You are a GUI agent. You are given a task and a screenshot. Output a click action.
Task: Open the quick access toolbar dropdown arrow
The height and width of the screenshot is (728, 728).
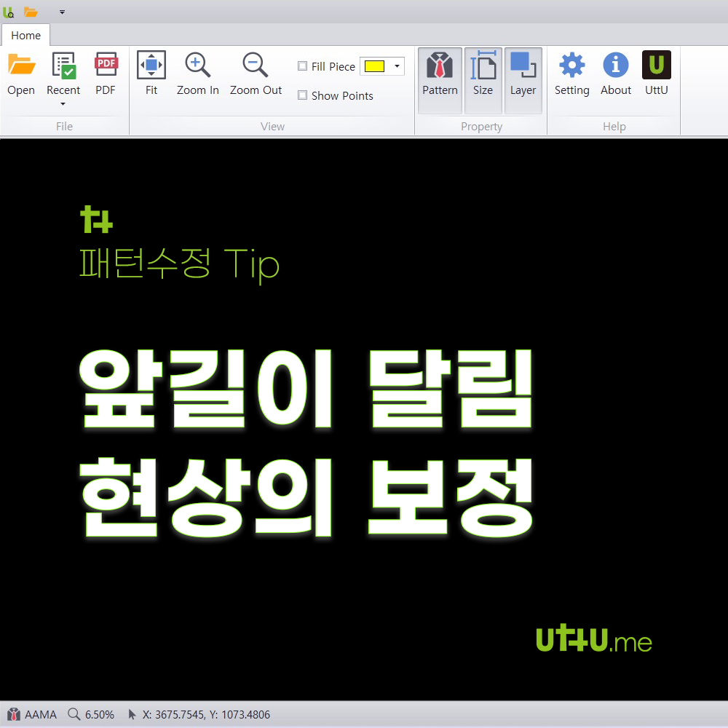point(62,12)
